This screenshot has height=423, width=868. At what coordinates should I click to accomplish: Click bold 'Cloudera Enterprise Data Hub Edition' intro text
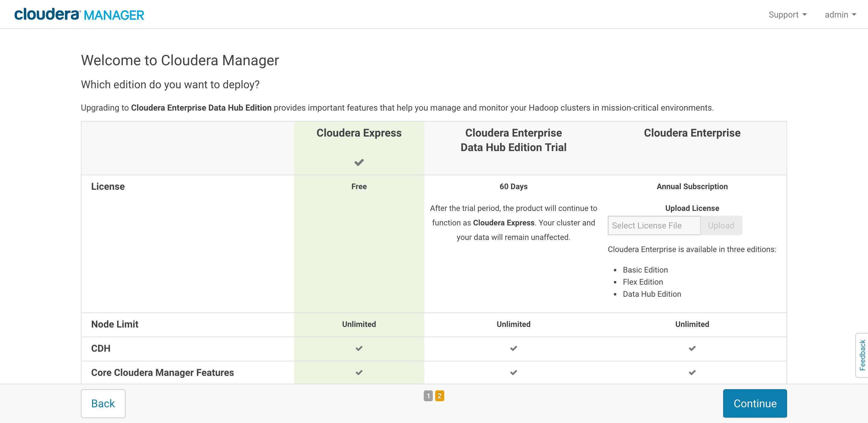click(201, 108)
